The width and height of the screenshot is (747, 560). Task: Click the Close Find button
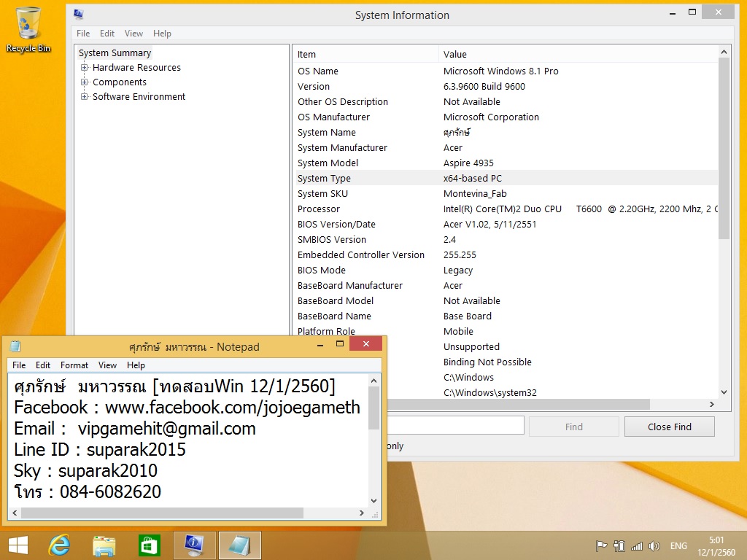pyautogui.click(x=670, y=427)
